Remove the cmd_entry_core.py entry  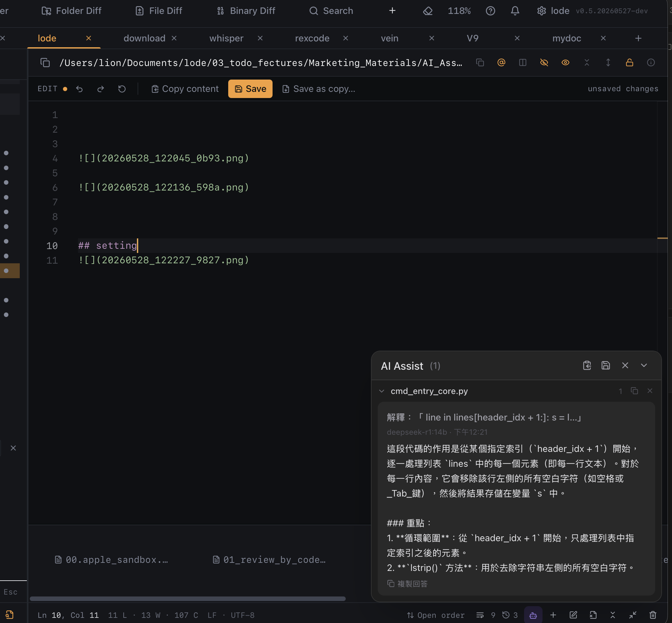[x=650, y=391]
